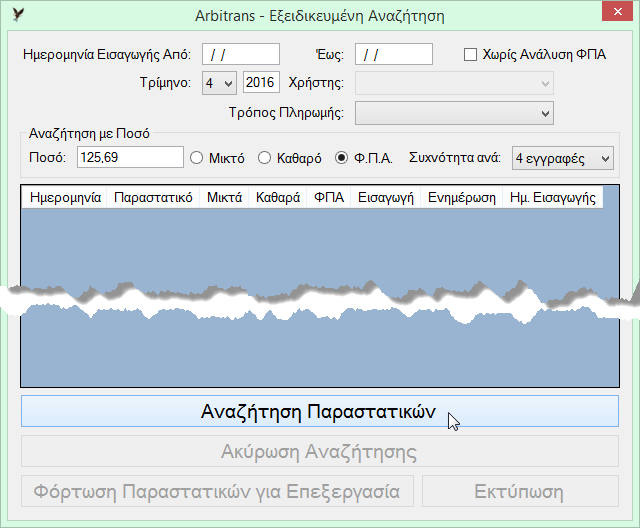Click the Ακύρωση Αναζήτησης button
The image size is (640, 528).
tap(320, 451)
